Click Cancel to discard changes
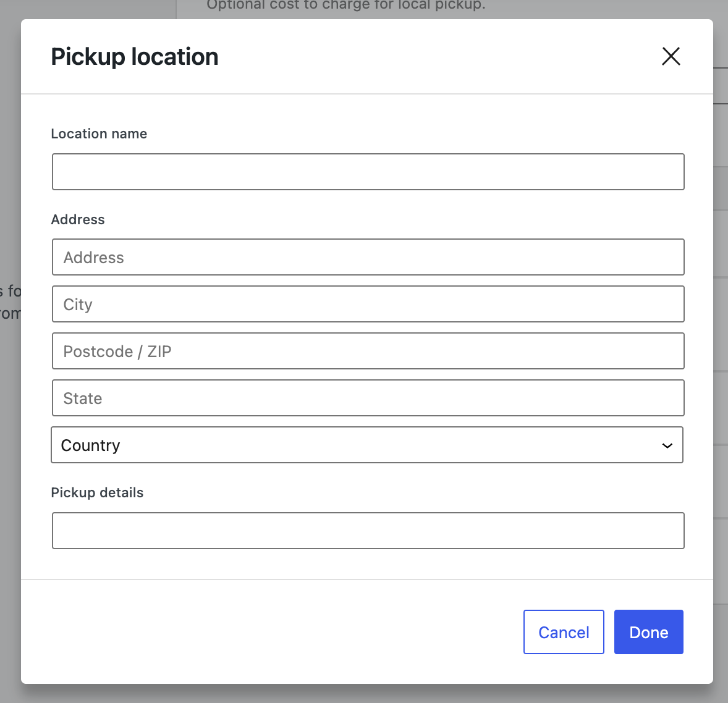The width and height of the screenshot is (728, 703). tap(563, 632)
